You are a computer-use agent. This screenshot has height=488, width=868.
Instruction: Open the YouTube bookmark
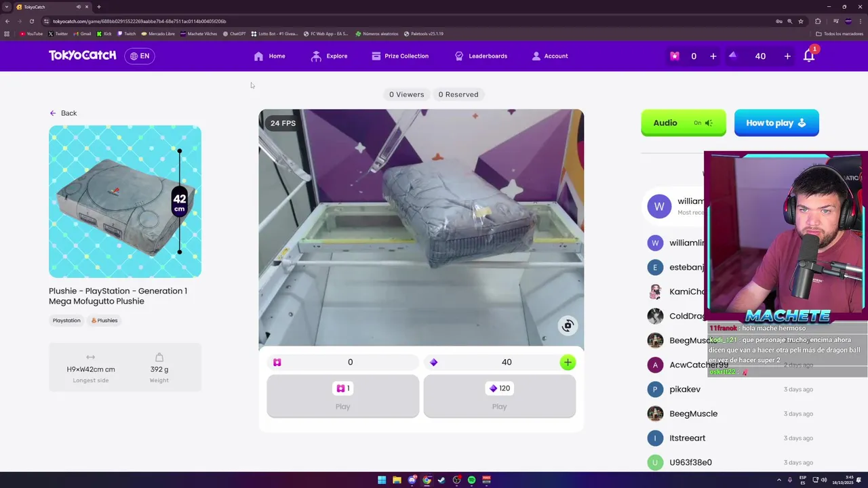pyautogui.click(x=31, y=33)
